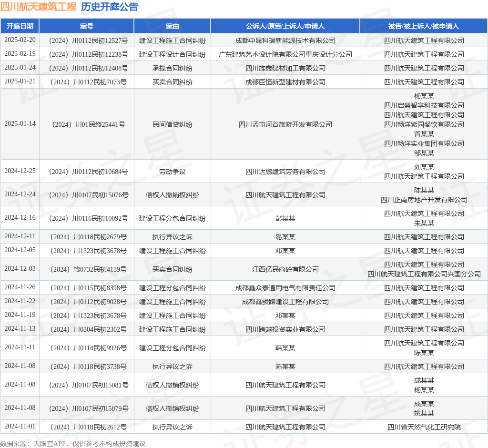The image size is (488, 448).
Task: Select case number 川01民终25441号
Action: point(88,124)
